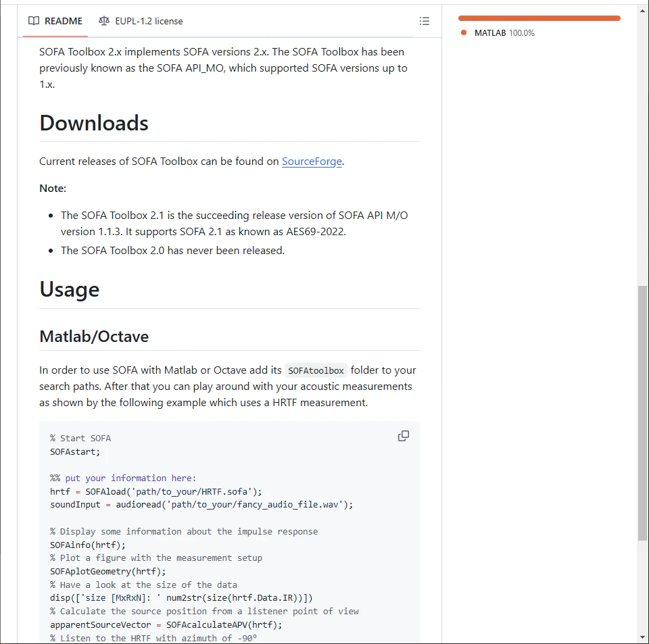
Task: Open the README tab
Action: (55, 21)
